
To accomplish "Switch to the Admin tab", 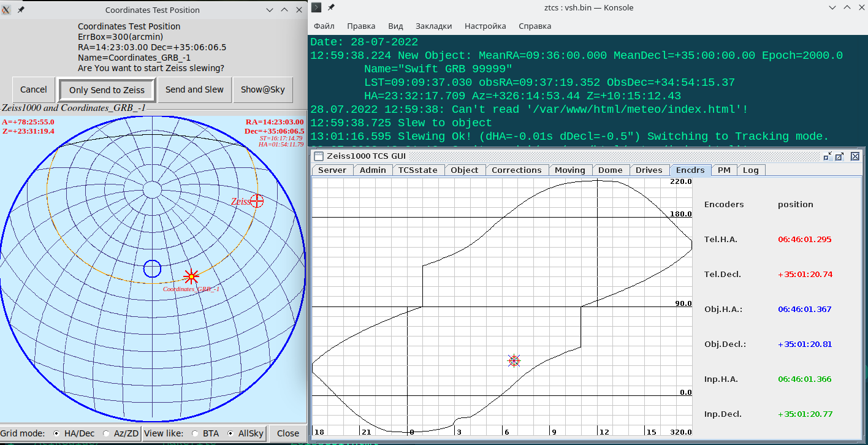I will click(373, 170).
